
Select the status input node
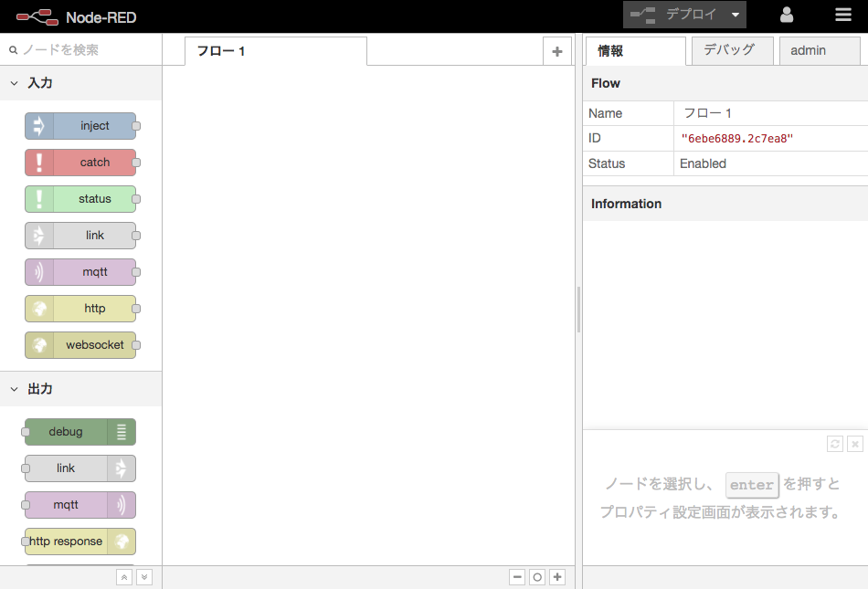[x=80, y=199]
